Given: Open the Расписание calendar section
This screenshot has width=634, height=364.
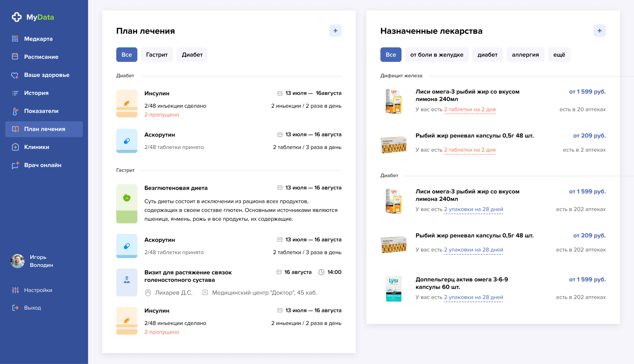Looking at the screenshot, I should coord(41,57).
